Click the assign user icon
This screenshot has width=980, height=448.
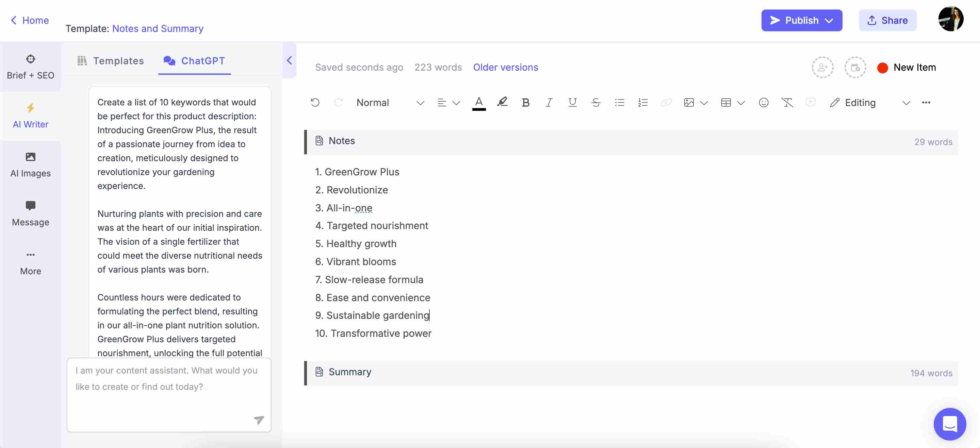click(822, 68)
